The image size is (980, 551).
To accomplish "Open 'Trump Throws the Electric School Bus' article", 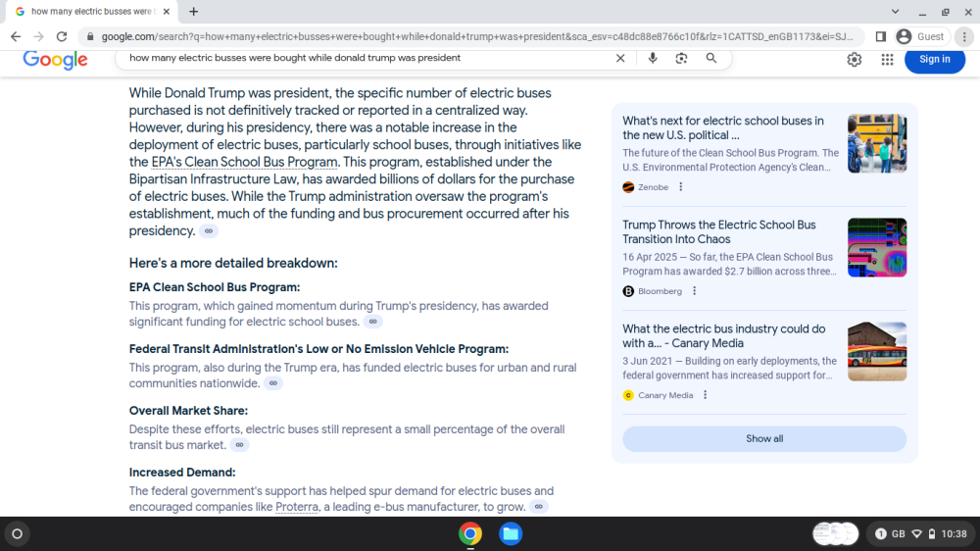I will [718, 232].
